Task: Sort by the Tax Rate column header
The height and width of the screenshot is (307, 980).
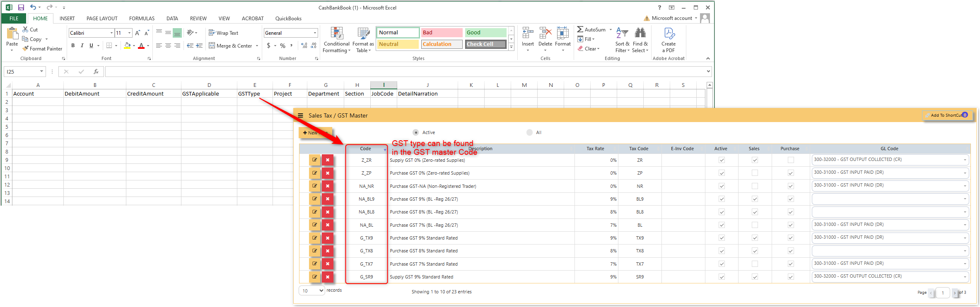Action: [595, 149]
